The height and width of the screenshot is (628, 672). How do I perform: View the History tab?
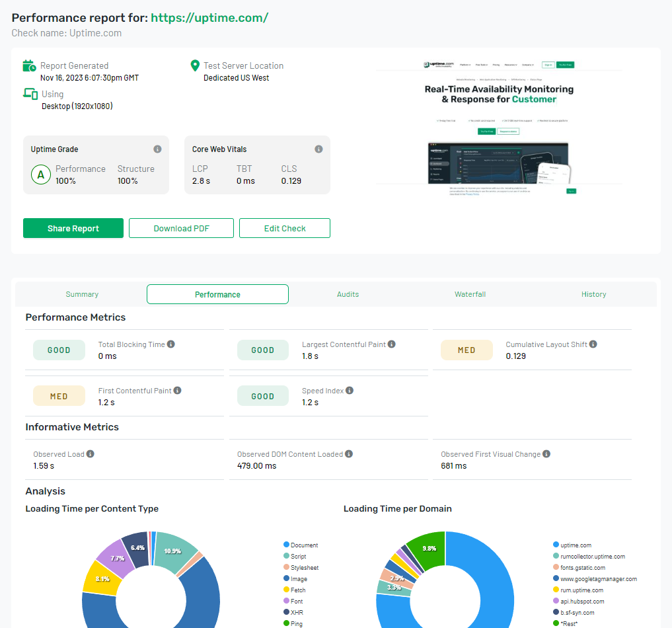[593, 294]
